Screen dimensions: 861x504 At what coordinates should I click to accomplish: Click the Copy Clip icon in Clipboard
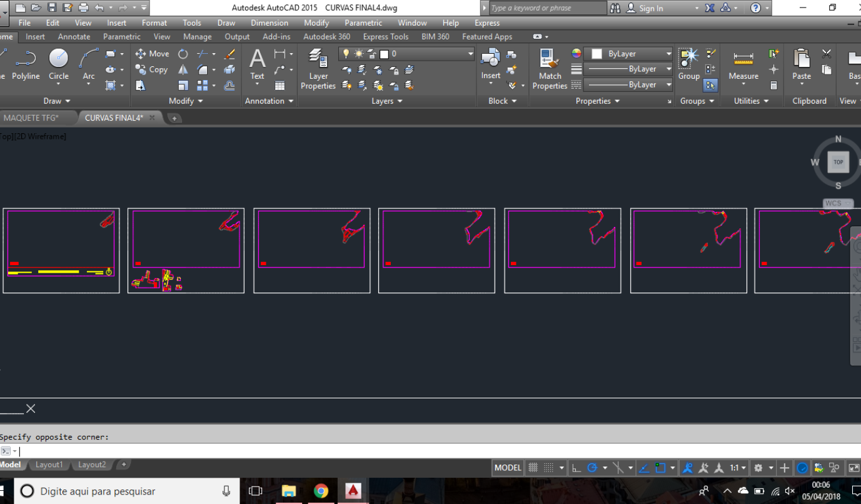coord(827,69)
